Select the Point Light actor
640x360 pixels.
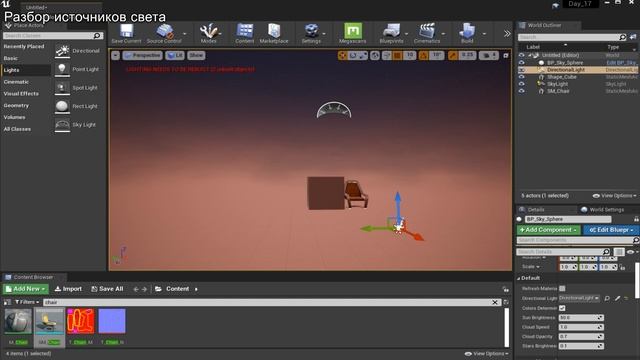(78, 69)
